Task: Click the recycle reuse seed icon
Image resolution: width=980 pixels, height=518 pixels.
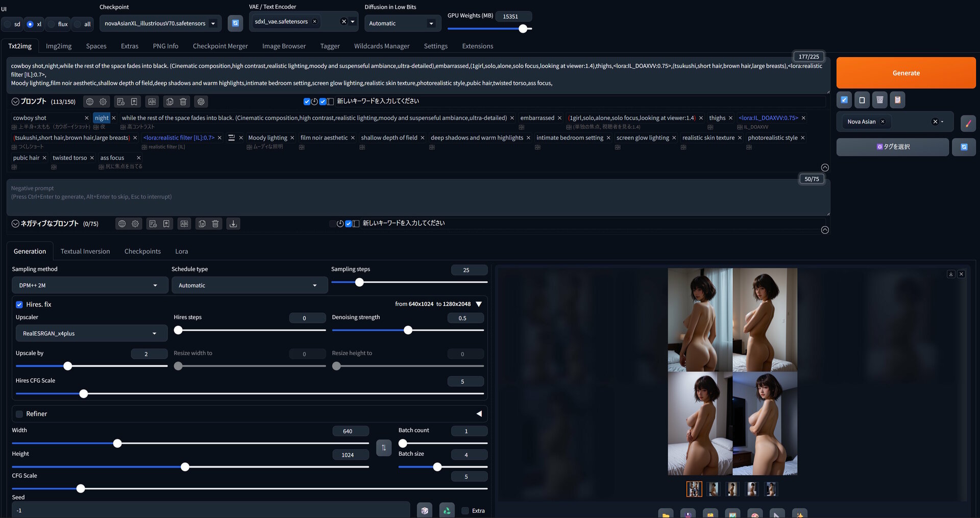Action: pos(447,510)
